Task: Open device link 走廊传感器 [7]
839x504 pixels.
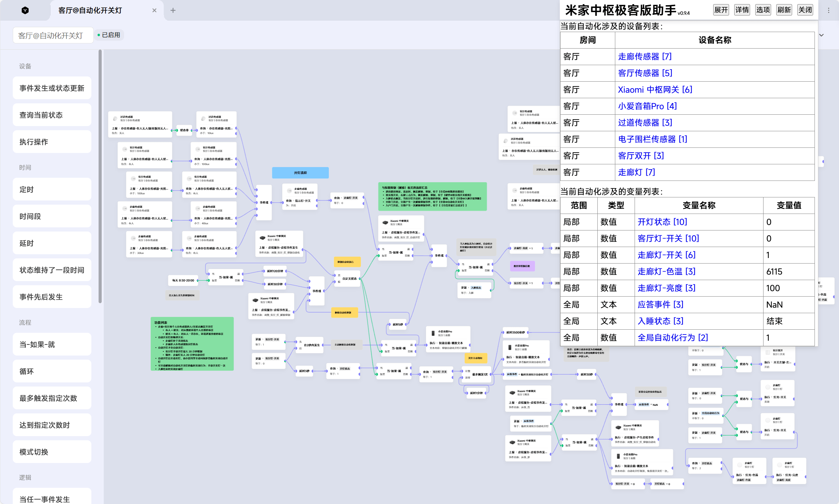Action: click(x=645, y=56)
